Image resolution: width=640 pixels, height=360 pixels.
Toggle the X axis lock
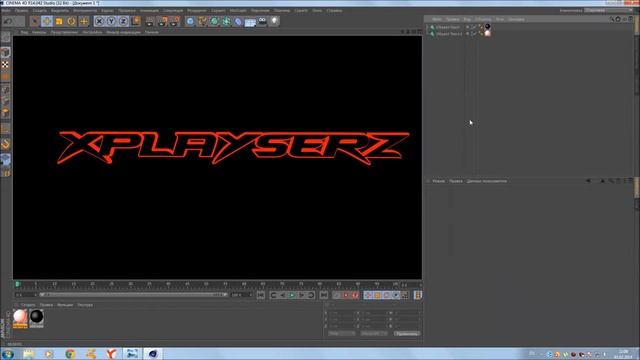coord(99,21)
